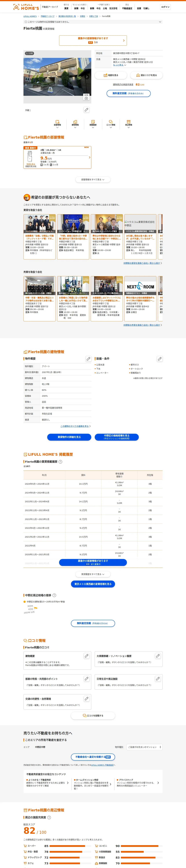Edit 日常生活や周辺施設 with pencil icon
This screenshot has width=186, height=868.
click(x=158, y=679)
